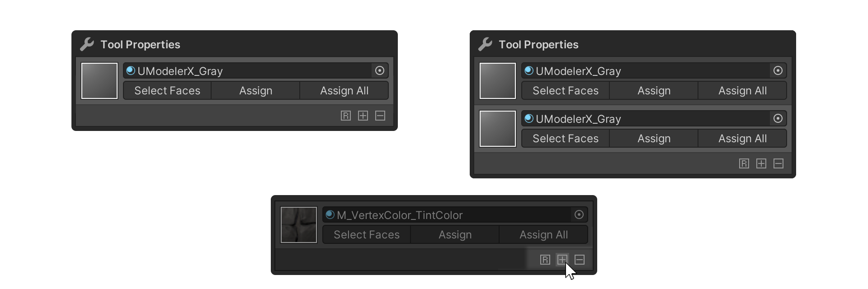Open the object picker for the first right-panel material
Screen dimensions: 868x289
coord(778,70)
